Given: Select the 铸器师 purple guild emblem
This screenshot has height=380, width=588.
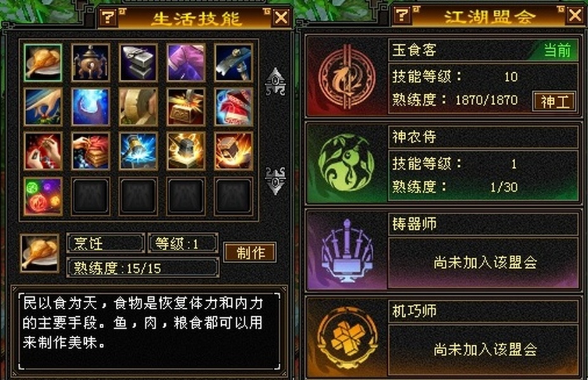Looking at the screenshot, I should point(346,251).
